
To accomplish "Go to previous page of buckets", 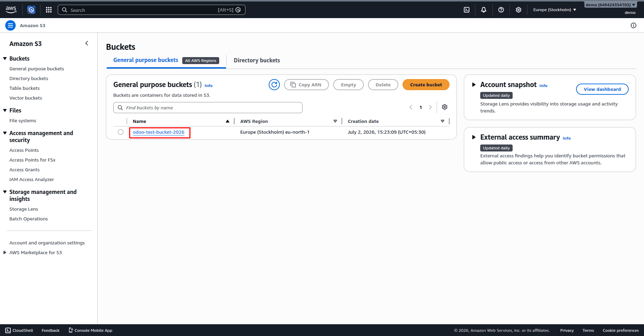I will point(411,107).
